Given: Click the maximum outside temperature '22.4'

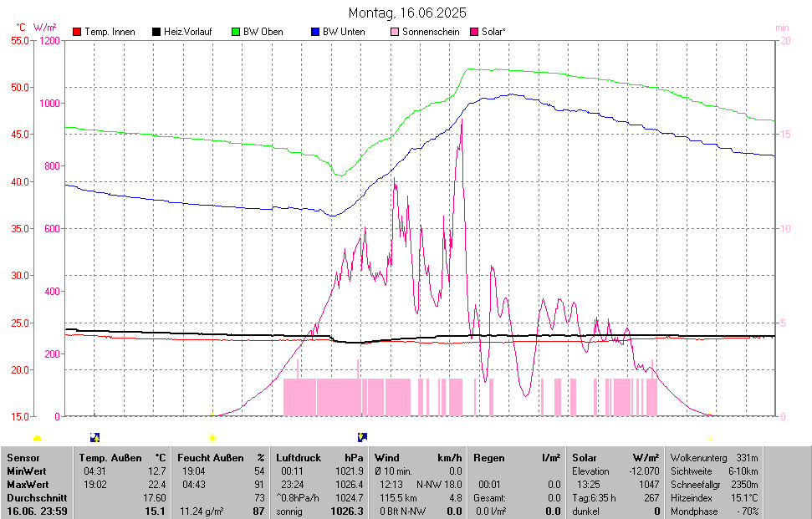Looking at the screenshot, I should pos(157,485).
